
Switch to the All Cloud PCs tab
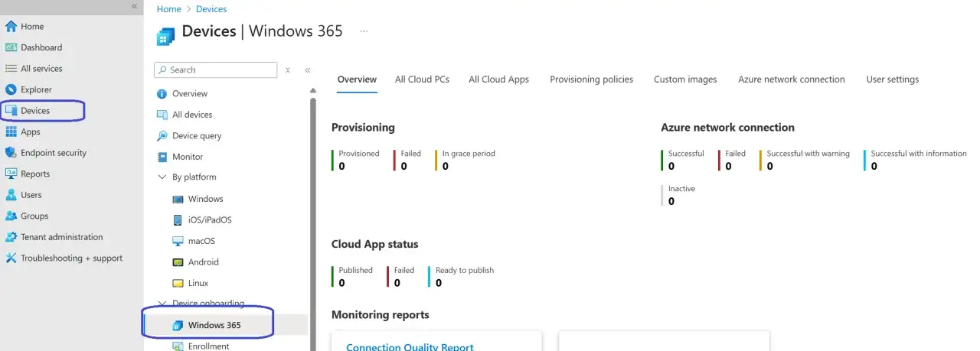[422, 80]
